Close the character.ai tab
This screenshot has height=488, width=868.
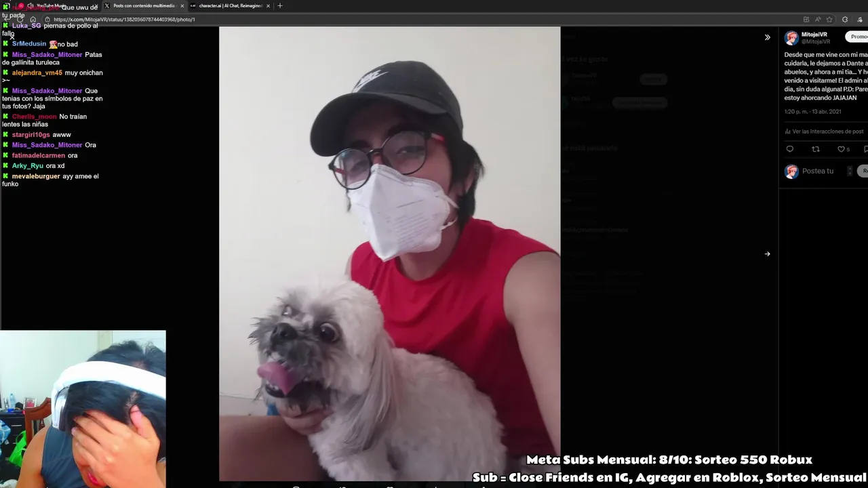pyautogui.click(x=268, y=5)
